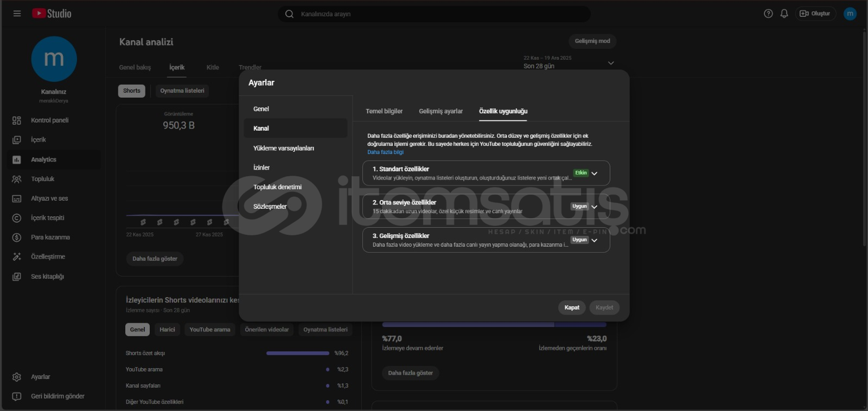This screenshot has width=868, height=411.
Task: Expand the Gelişmiş özellikler section
Action: pyautogui.click(x=594, y=240)
